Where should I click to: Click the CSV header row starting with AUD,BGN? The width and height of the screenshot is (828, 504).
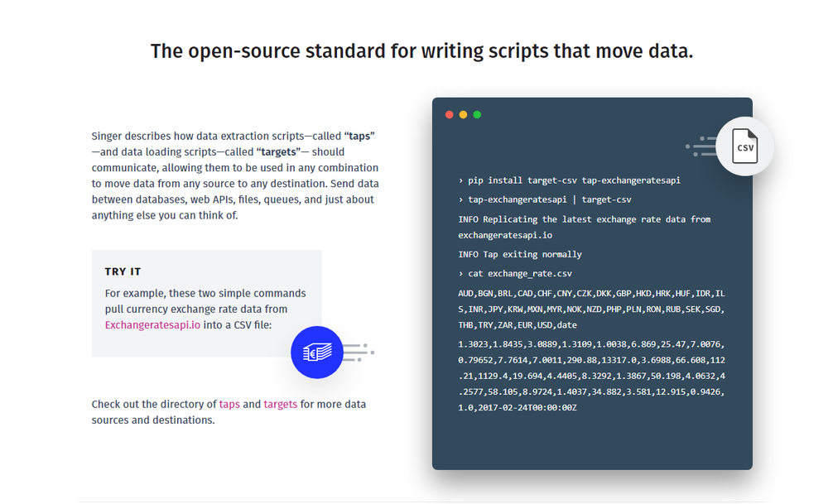pyautogui.click(x=591, y=293)
